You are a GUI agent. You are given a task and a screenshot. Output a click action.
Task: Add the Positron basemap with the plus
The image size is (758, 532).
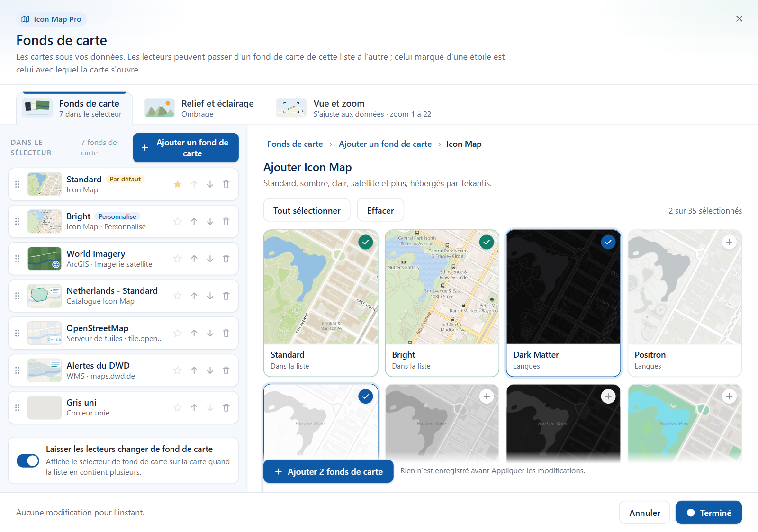(x=729, y=242)
